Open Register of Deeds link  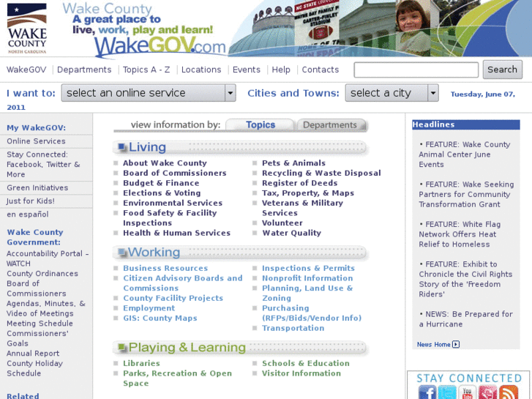pyautogui.click(x=299, y=183)
